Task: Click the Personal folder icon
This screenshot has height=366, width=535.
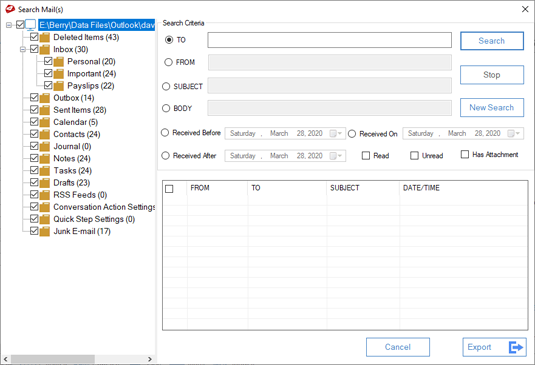Action: point(59,62)
